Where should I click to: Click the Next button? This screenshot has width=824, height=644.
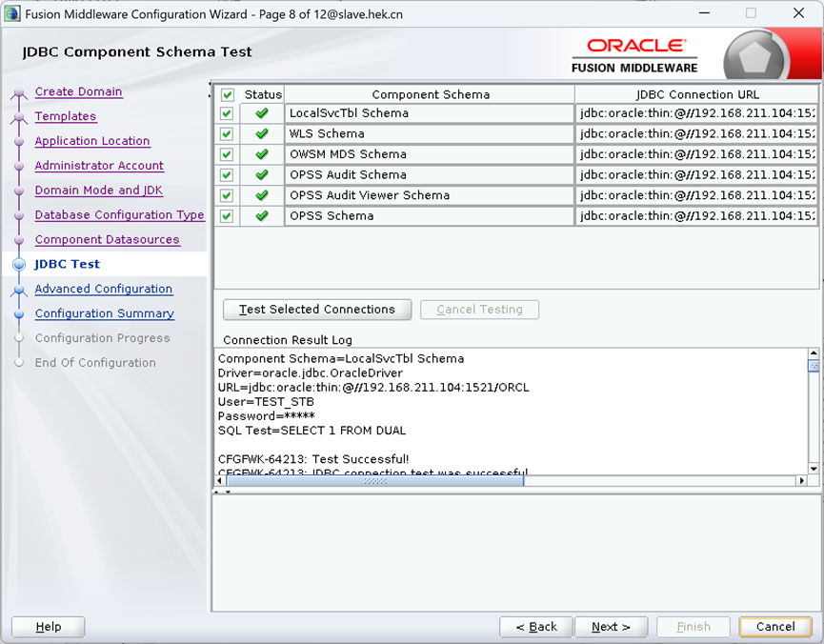612,627
